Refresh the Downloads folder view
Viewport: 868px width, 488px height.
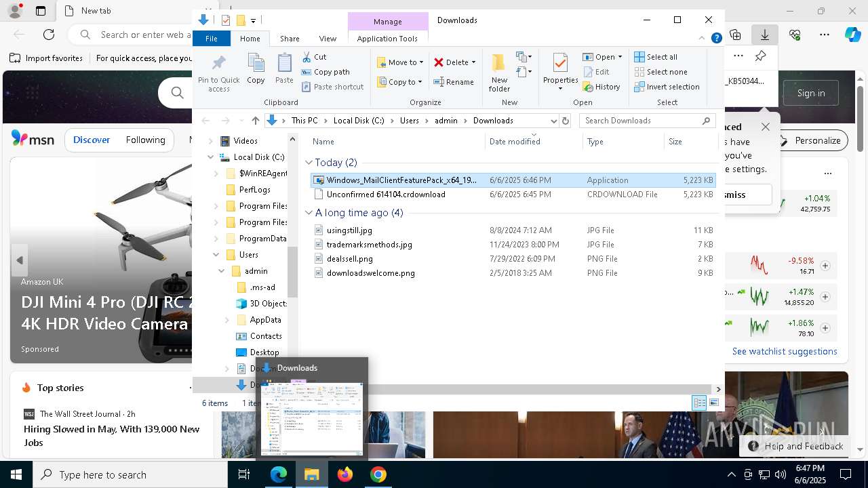(566, 121)
